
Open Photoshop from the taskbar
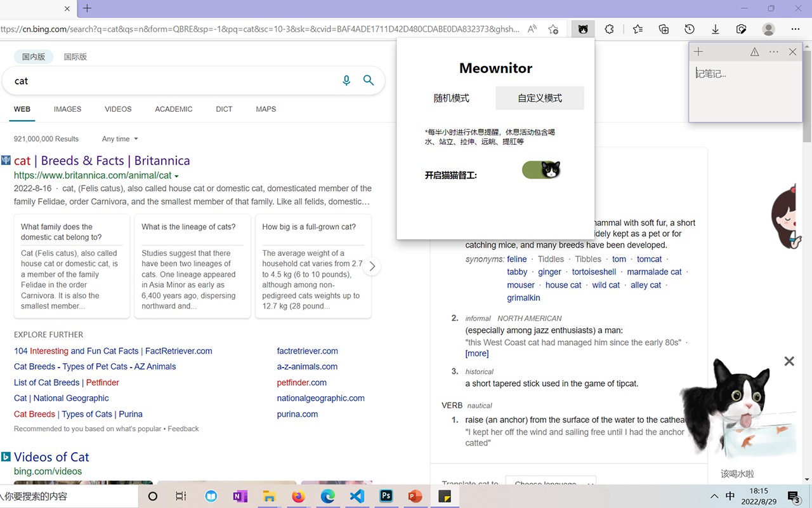pos(386,497)
